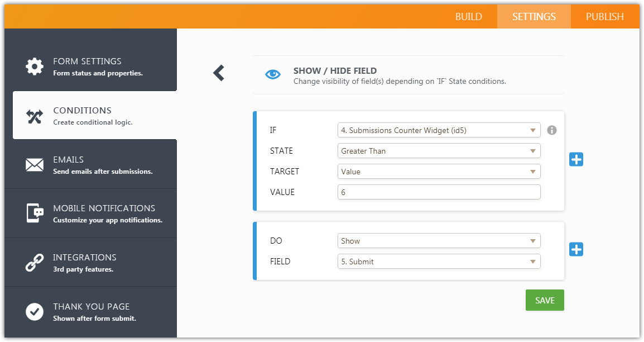Switch to the BUILD tab
Screen dimensions: 644x342
point(468,16)
